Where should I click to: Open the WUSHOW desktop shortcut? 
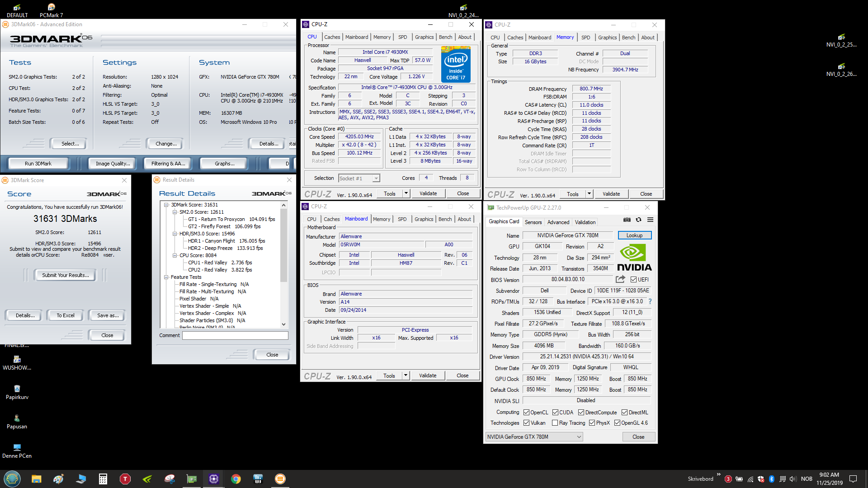[x=17, y=363]
